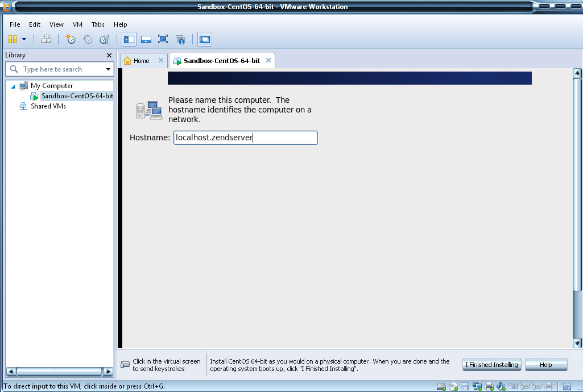Click I Finished Installing button

click(x=491, y=365)
